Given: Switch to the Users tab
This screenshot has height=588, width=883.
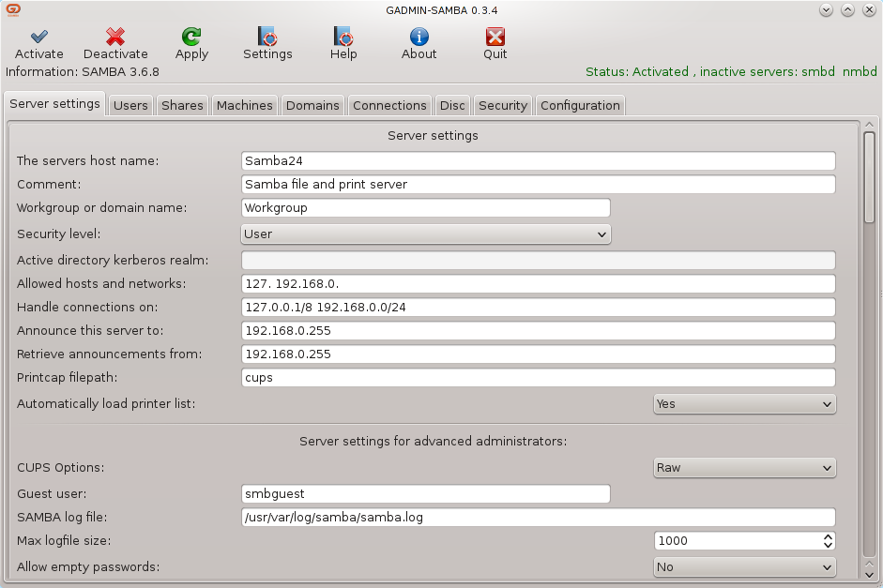Looking at the screenshot, I should pos(129,105).
